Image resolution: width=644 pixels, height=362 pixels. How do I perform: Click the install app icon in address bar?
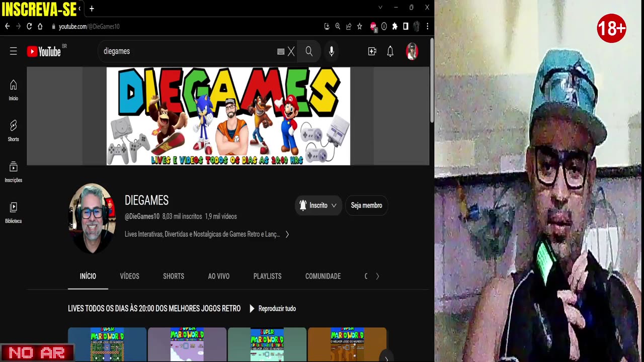pos(327,26)
